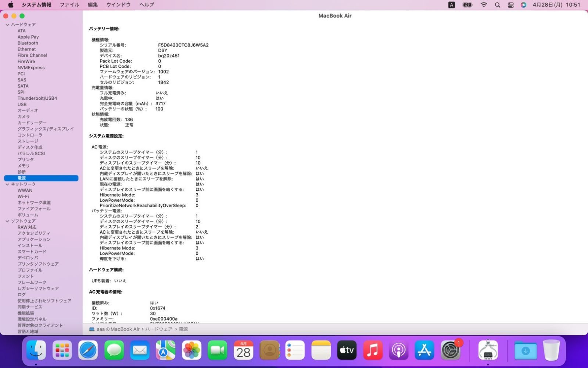
Task: Click Siri icon in menu bar
Action: (524, 5)
